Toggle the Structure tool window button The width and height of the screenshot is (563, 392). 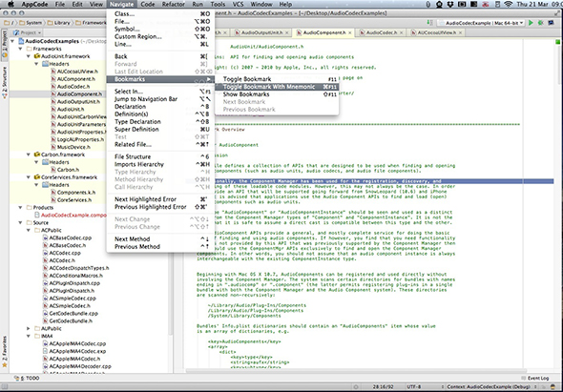pyautogui.click(x=5, y=83)
